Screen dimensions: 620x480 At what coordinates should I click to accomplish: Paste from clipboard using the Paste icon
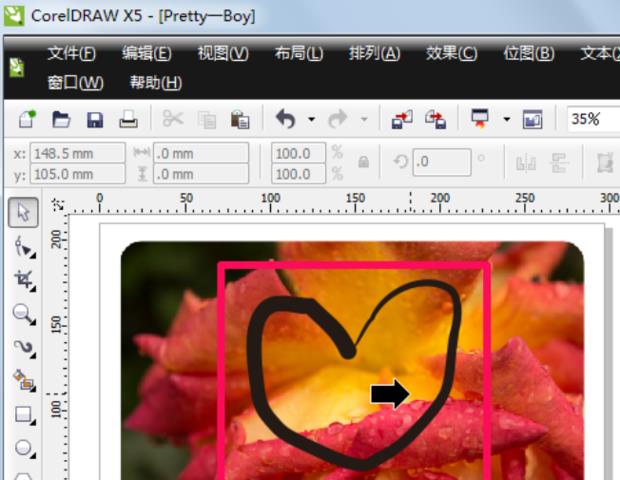240,119
